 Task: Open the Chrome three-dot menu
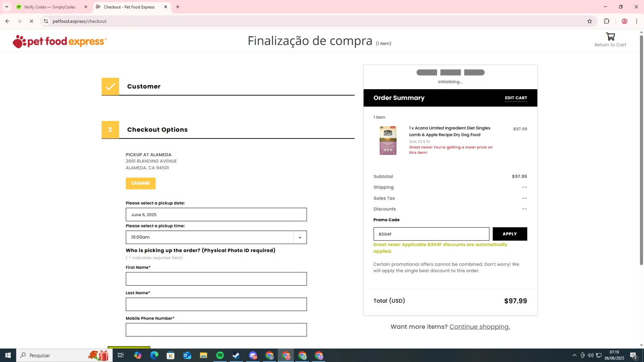[637, 21]
